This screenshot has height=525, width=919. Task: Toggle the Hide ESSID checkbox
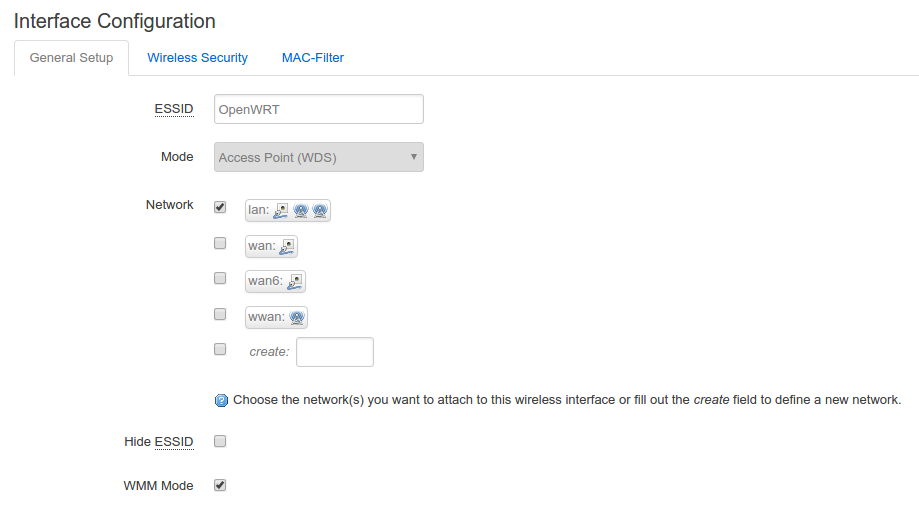click(x=220, y=441)
